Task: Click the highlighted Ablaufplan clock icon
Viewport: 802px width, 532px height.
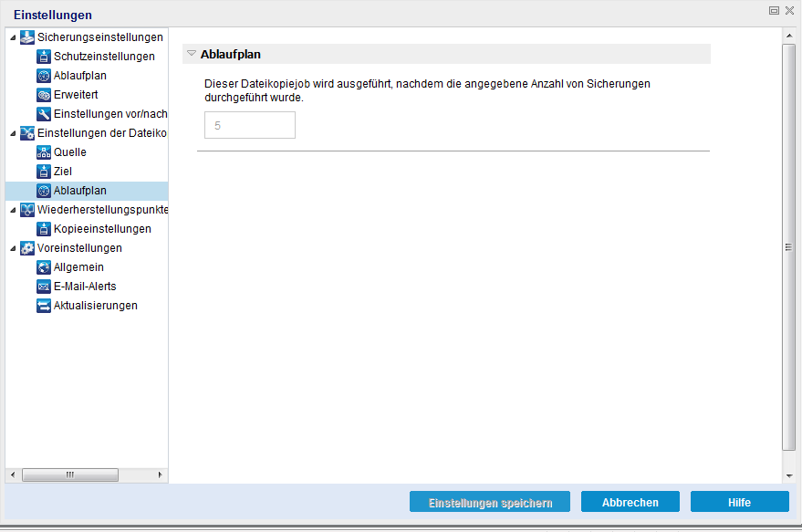Action: pyautogui.click(x=44, y=191)
